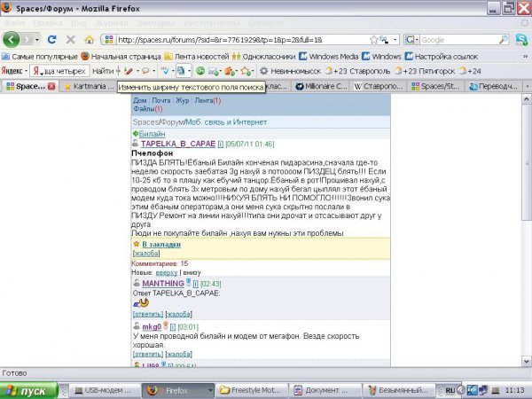Open the 'Одноклассники' bookmark
532x399 pixels.
(263, 57)
